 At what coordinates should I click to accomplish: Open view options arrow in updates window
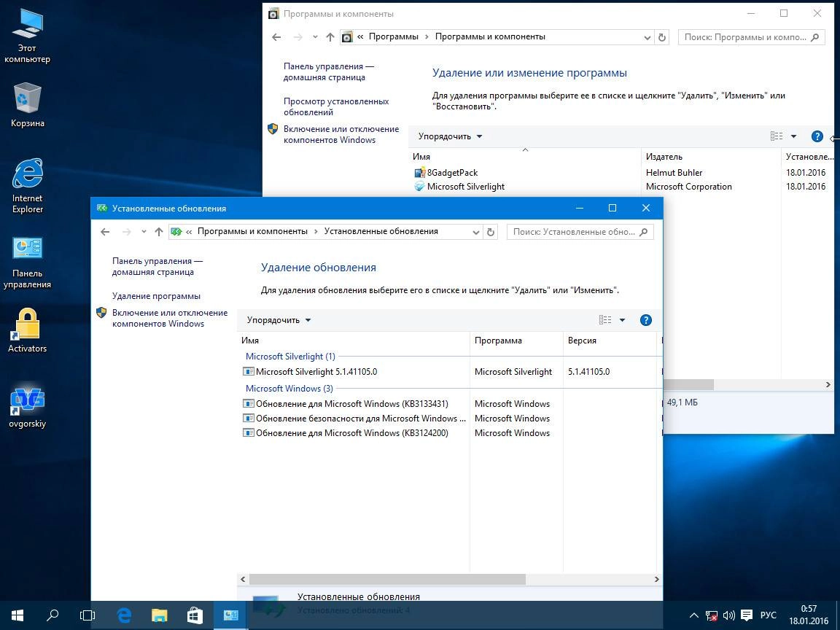coord(623,320)
